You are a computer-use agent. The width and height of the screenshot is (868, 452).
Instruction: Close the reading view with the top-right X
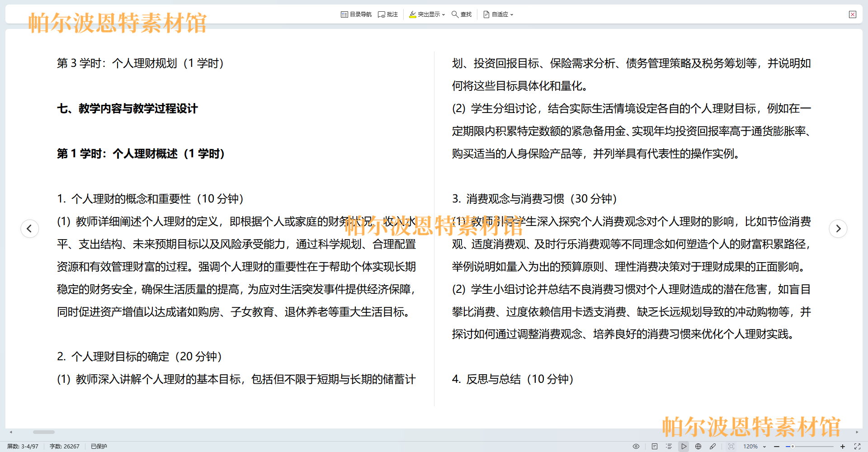(x=852, y=14)
